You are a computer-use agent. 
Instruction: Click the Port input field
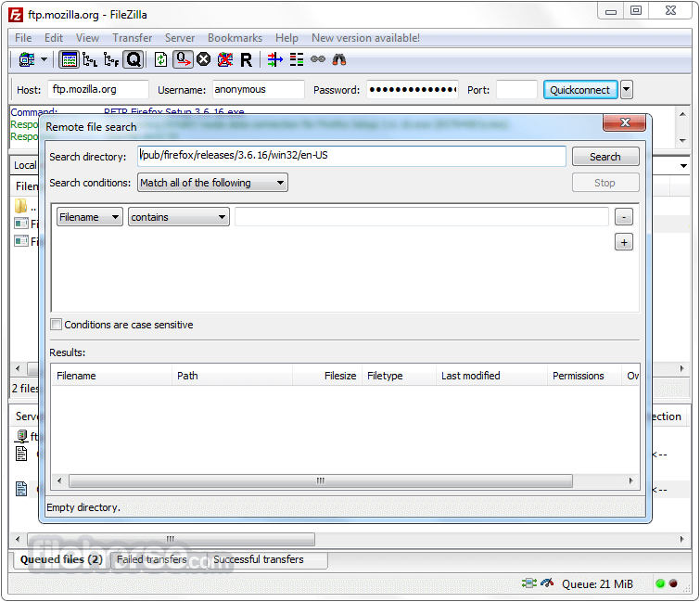[516, 89]
